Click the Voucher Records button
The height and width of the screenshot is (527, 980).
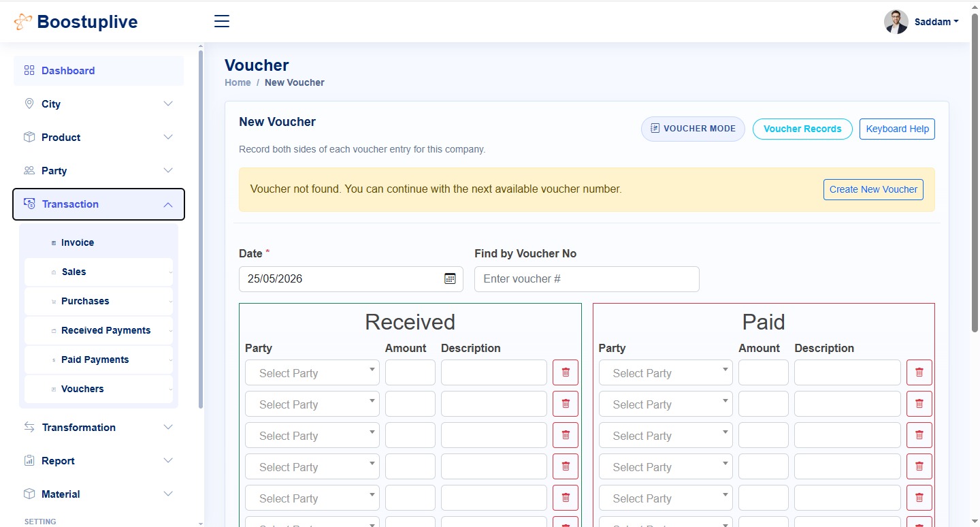(x=802, y=129)
